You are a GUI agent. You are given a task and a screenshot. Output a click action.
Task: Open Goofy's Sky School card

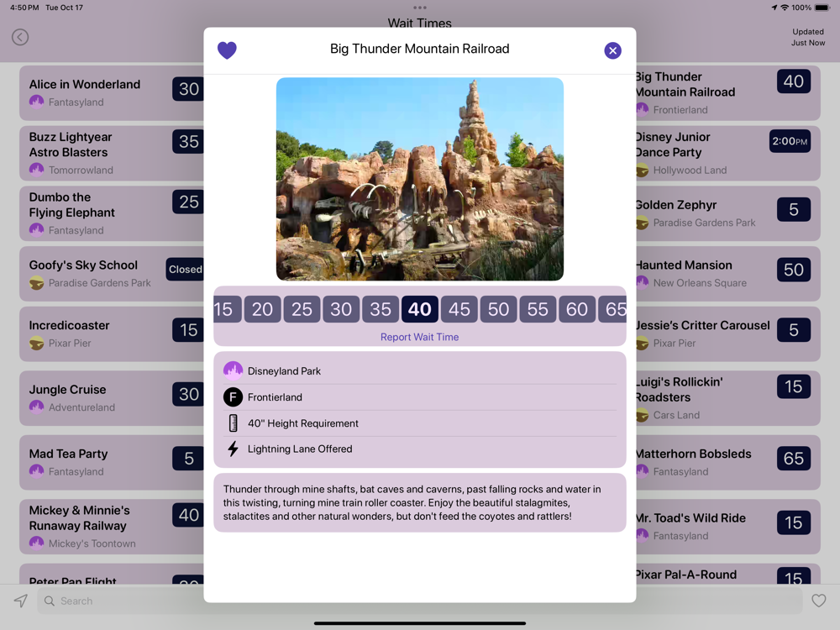(112, 274)
